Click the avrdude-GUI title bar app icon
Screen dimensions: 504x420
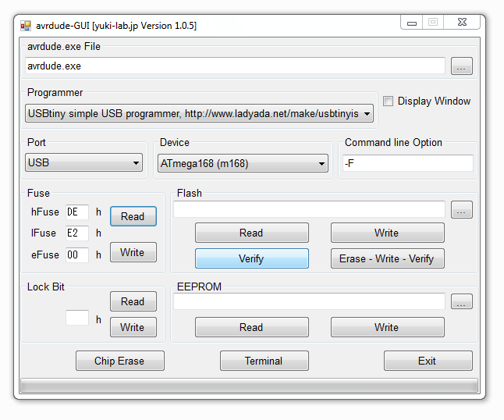click(26, 26)
